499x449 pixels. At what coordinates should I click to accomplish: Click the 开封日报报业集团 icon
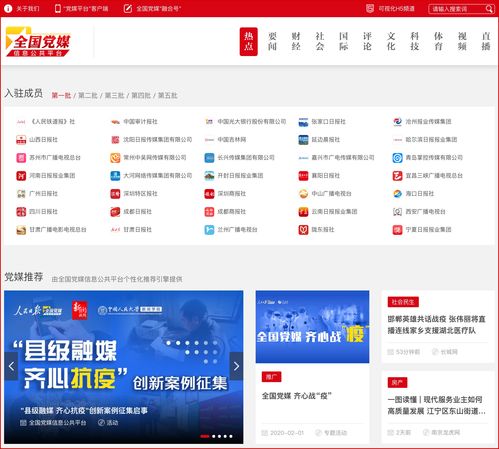[209, 176]
